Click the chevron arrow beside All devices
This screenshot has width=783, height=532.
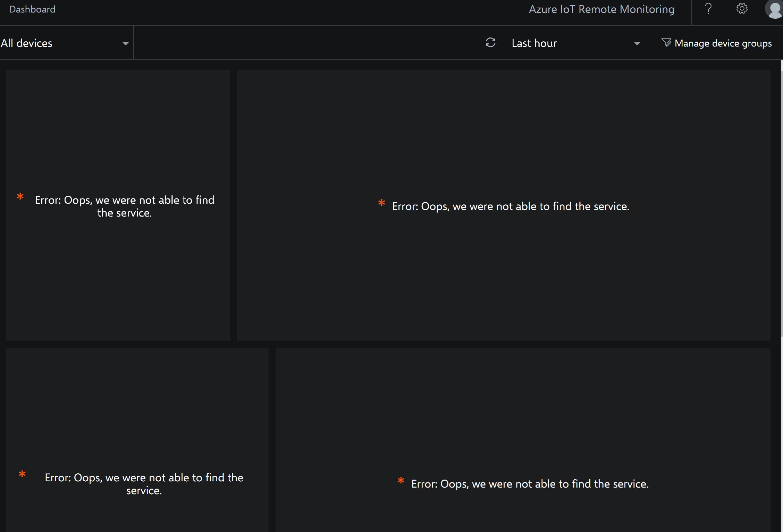point(125,44)
